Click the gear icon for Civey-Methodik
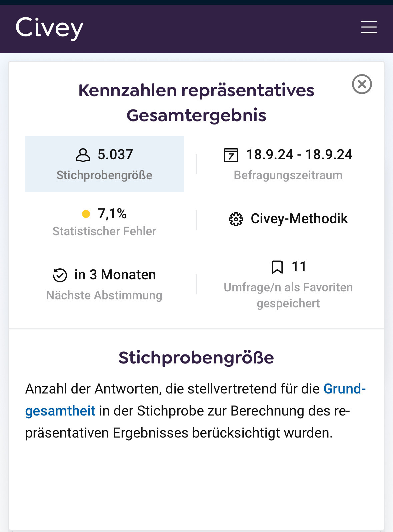Screen dimensions: 393x532 236,219
